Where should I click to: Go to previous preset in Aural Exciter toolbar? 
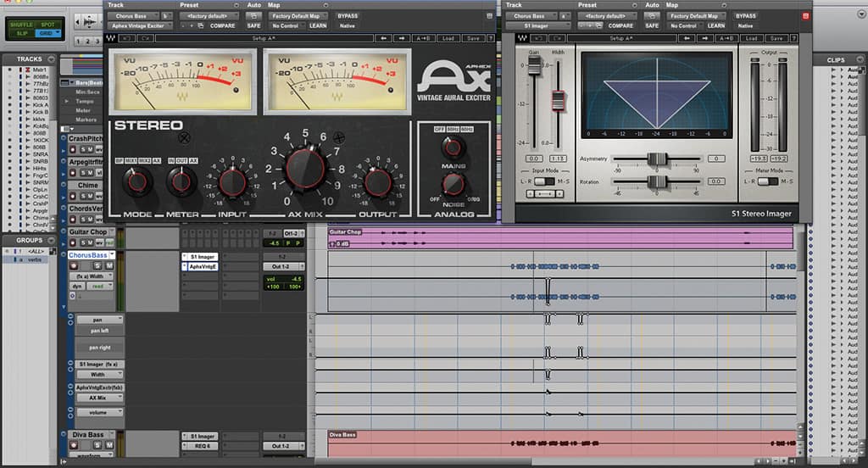coord(383,38)
